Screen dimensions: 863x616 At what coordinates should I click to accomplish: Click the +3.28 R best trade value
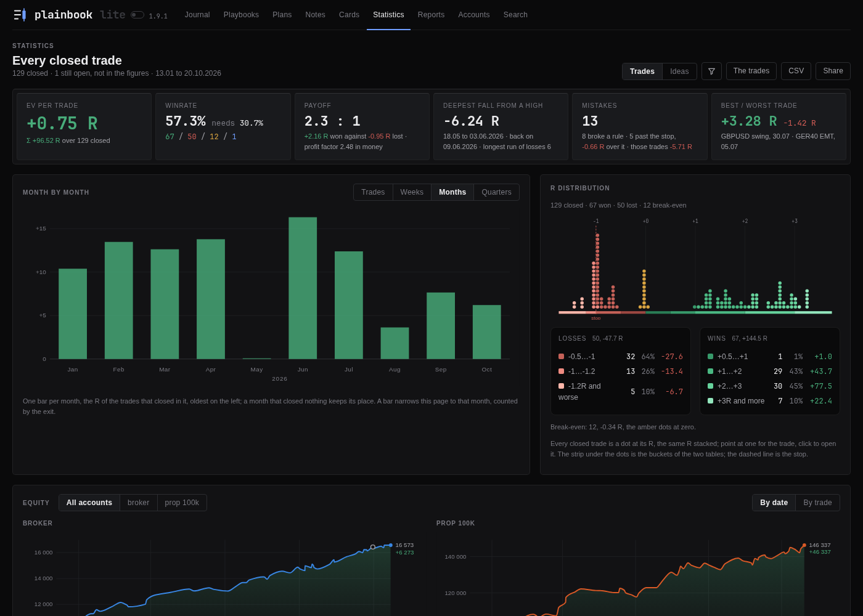[x=749, y=121]
